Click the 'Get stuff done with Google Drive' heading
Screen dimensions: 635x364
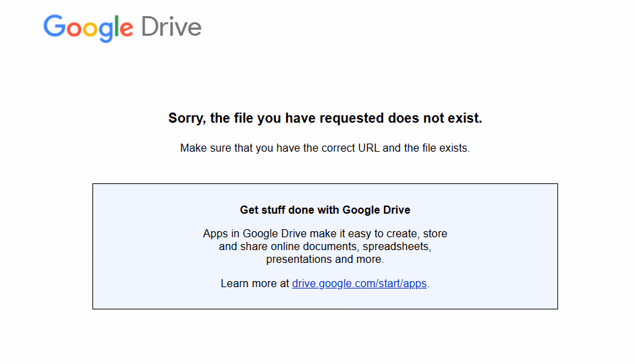pos(325,210)
